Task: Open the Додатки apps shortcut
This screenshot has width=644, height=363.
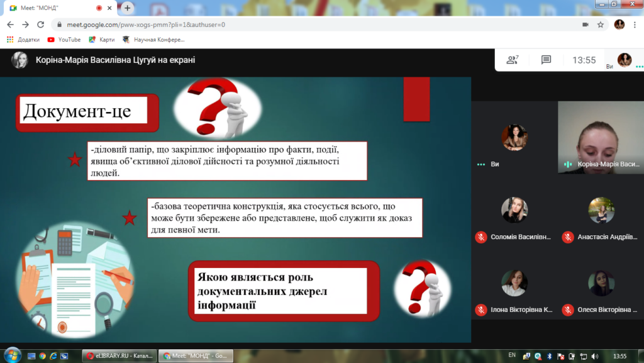Action: click(x=23, y=40)
